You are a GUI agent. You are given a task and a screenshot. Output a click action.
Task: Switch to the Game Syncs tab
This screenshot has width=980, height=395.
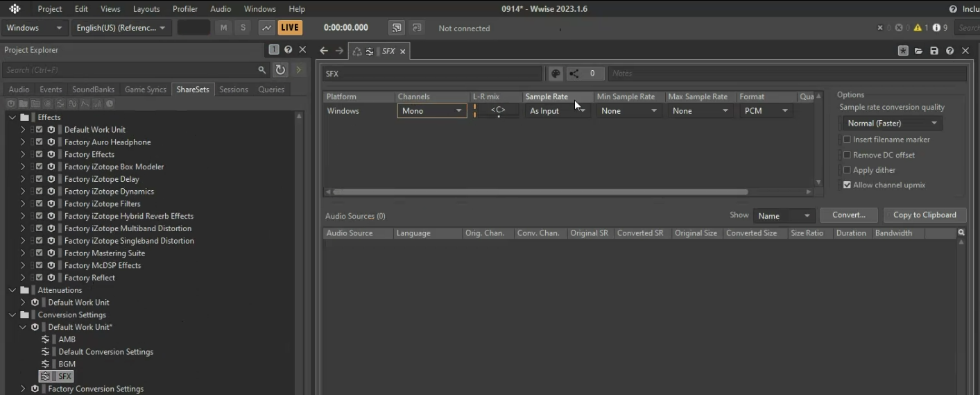pos(146,90)
